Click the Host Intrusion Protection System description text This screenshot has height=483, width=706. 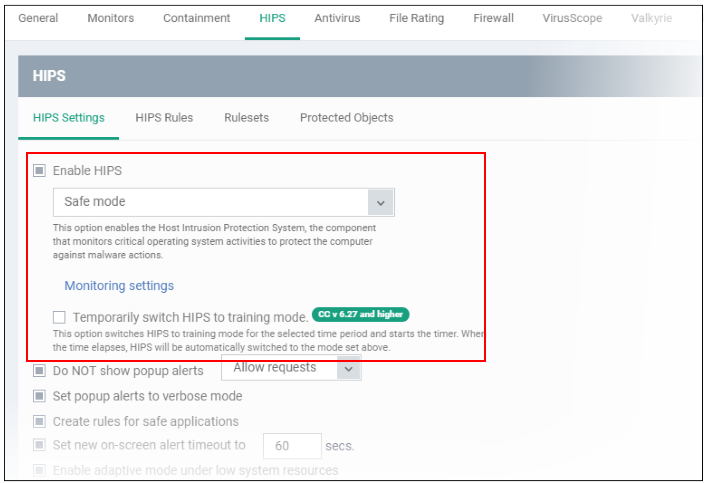[214, 241]
